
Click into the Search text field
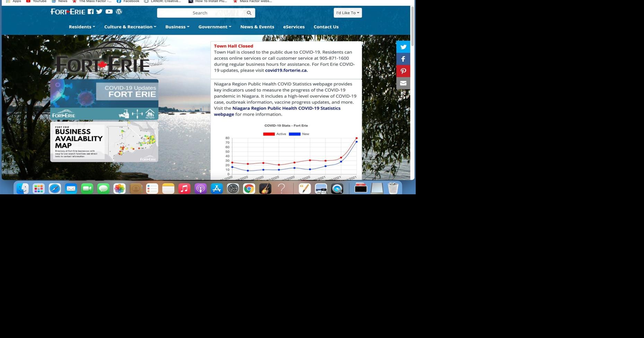[x=200, y=13]
